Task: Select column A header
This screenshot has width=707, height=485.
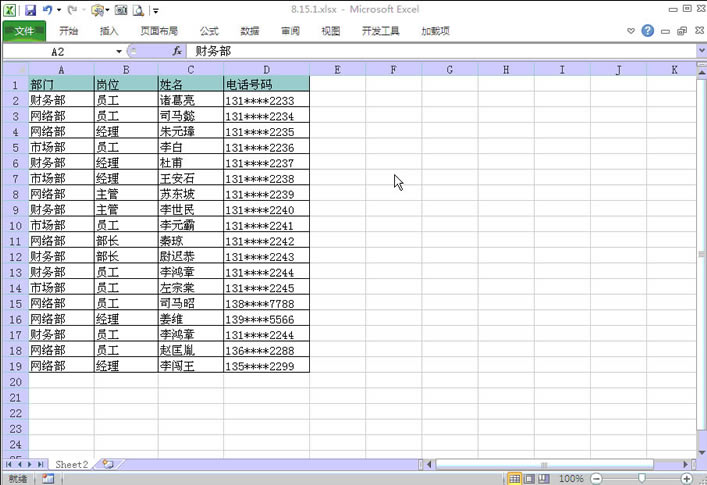Action: [61, 69]
